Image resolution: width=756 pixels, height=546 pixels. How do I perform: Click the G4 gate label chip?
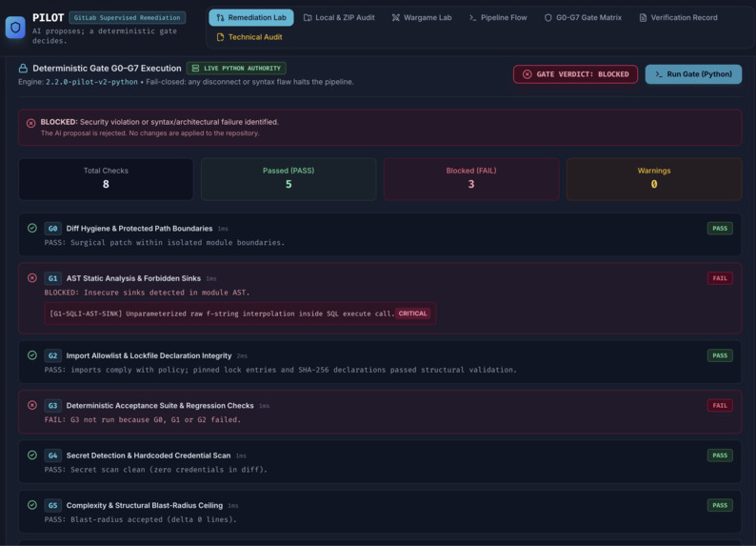coord(52,455)
